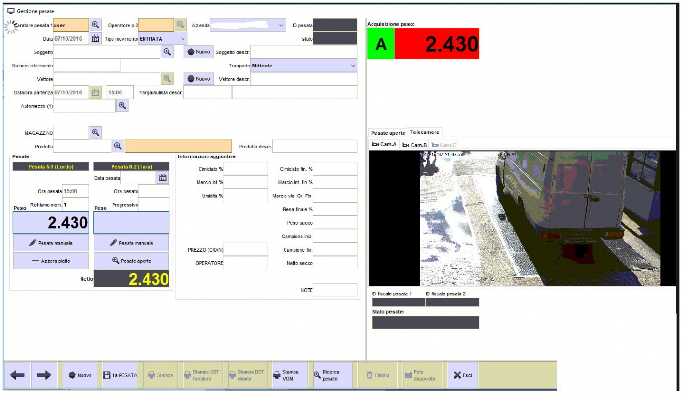Image resolution: width=682 pixels, height=394 pixels.
Task: Search for a Vettore with the magnifier
Action: 167,79
